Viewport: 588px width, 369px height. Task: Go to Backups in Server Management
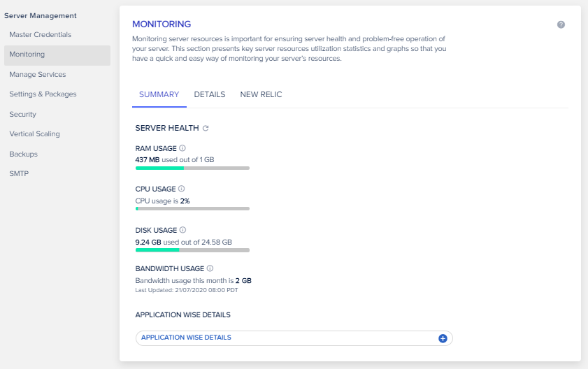pyautogui.click(x=23, y=154)
